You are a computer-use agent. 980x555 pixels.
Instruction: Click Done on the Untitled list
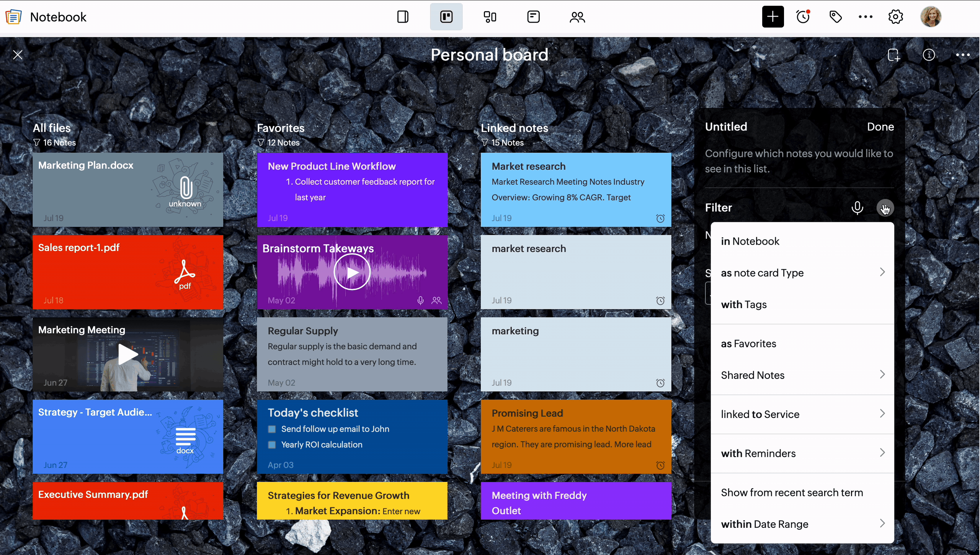880,127
